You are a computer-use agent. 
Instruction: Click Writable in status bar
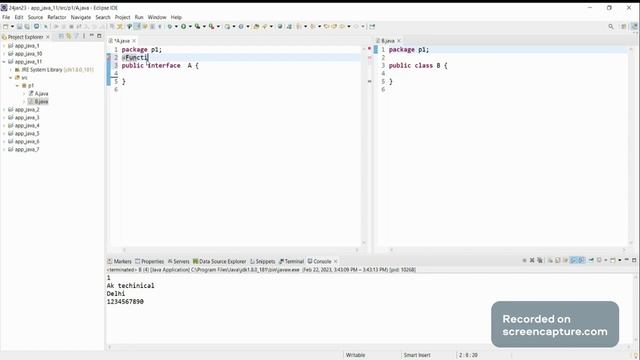(x=355, y=355)
